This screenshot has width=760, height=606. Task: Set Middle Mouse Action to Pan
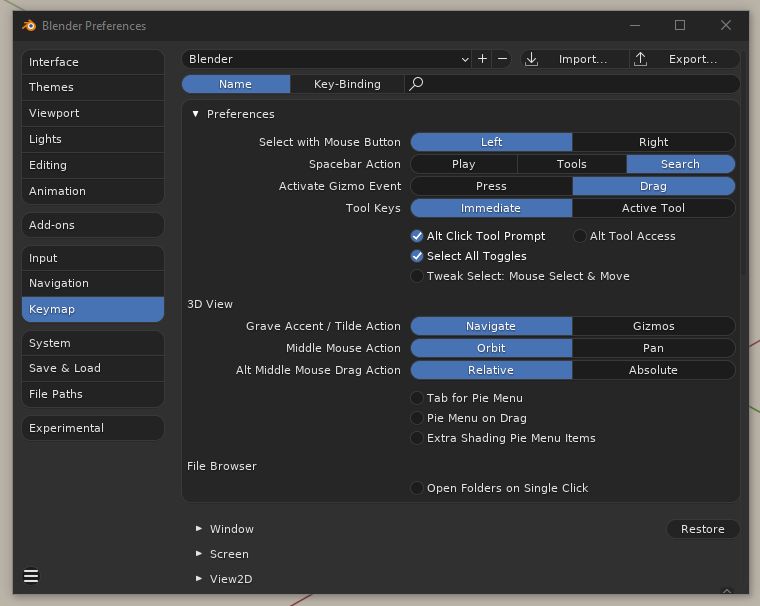(x=653, y=348)
